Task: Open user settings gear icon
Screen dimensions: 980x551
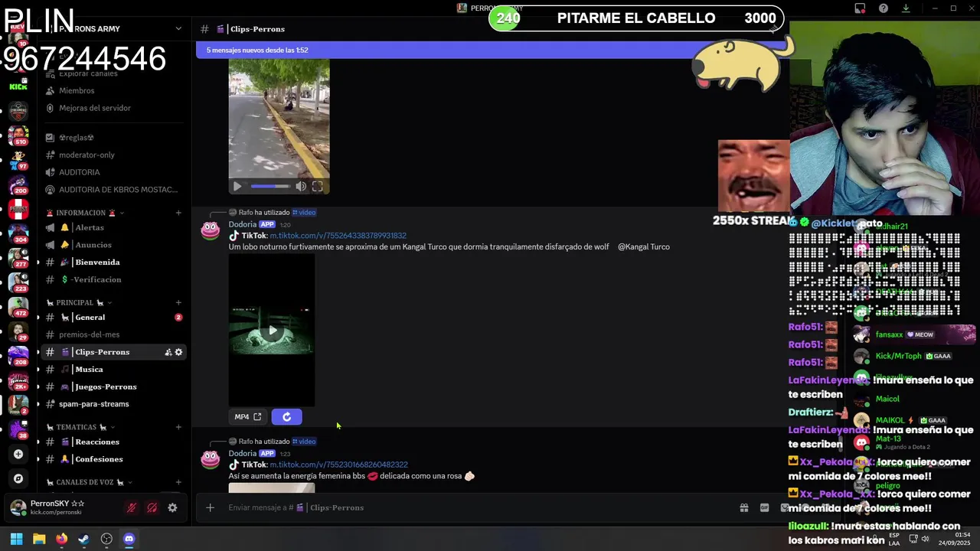Action: coord(172,507)
